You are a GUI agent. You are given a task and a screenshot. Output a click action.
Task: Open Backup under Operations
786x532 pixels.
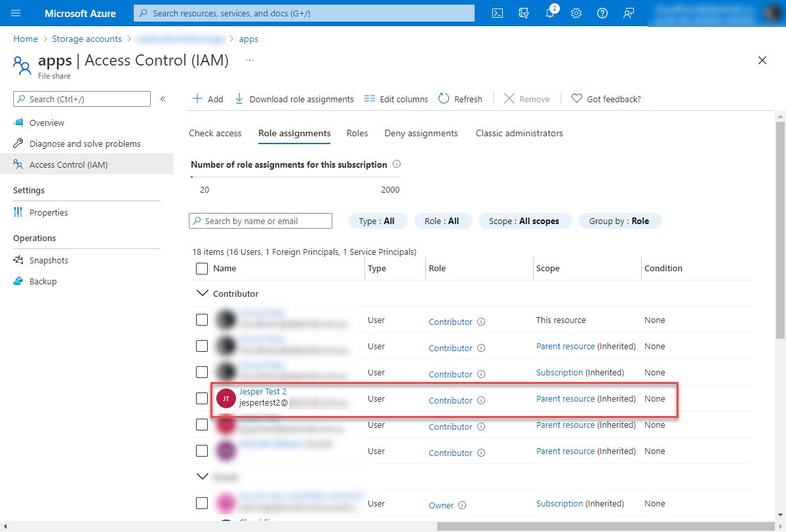click(43, 281)
